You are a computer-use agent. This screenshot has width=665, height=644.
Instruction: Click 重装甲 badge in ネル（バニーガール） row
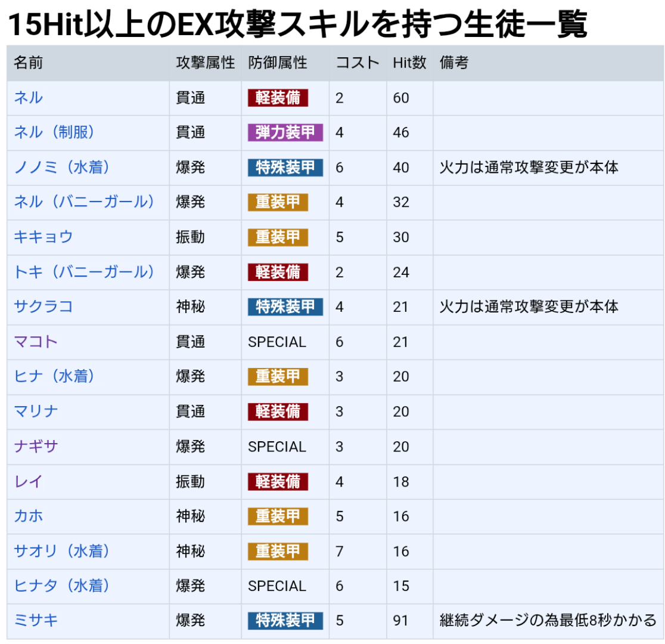278,202
